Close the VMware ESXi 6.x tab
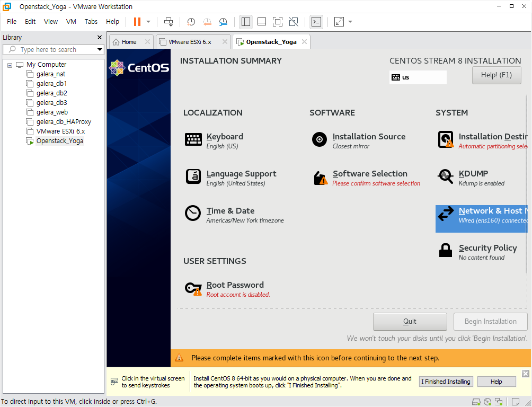 point(225,41)
